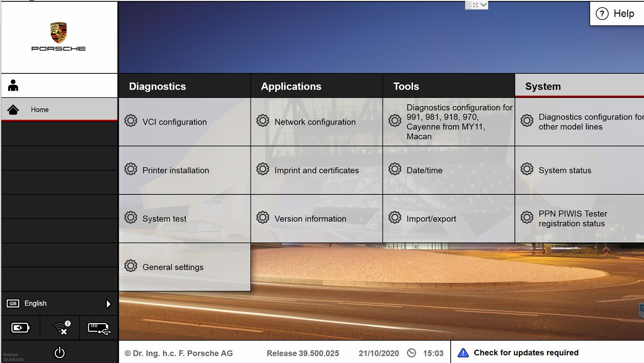Open Date/time settings

[449, 170]
